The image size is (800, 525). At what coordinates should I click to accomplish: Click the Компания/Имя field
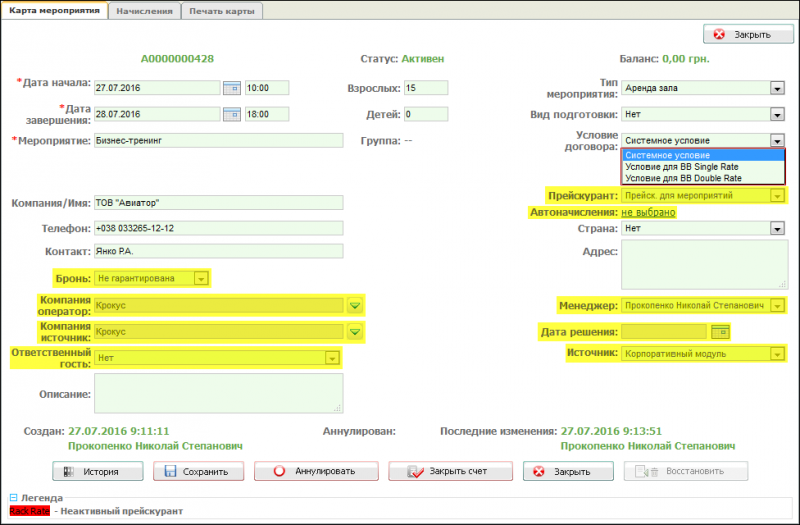pyautogui.click(x=219, y=203)
